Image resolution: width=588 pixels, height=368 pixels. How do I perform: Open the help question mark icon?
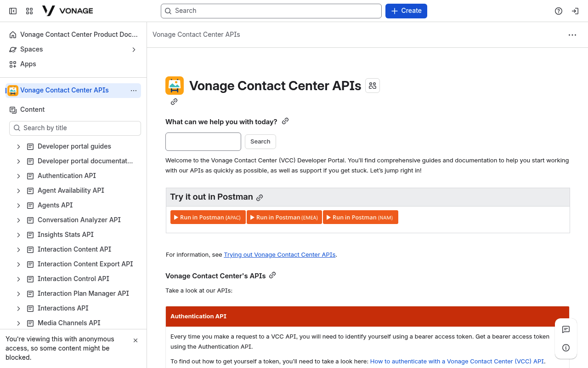(559, 11)
